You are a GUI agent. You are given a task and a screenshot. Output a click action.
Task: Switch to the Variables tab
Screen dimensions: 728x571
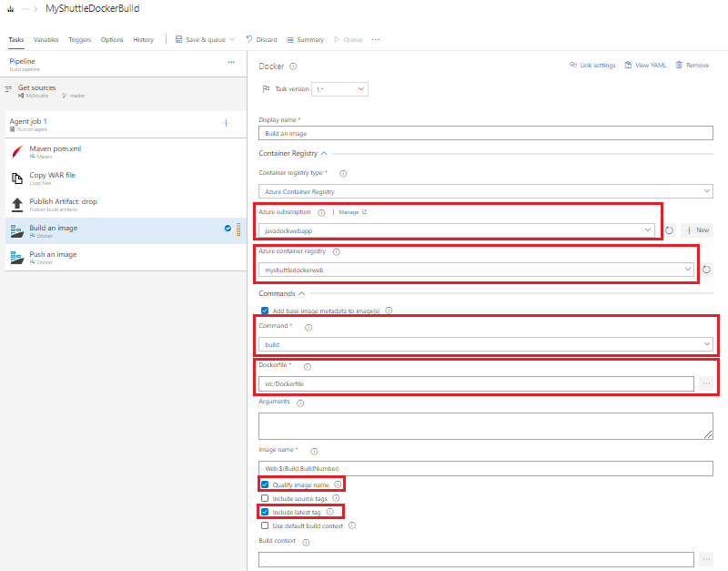46,39
